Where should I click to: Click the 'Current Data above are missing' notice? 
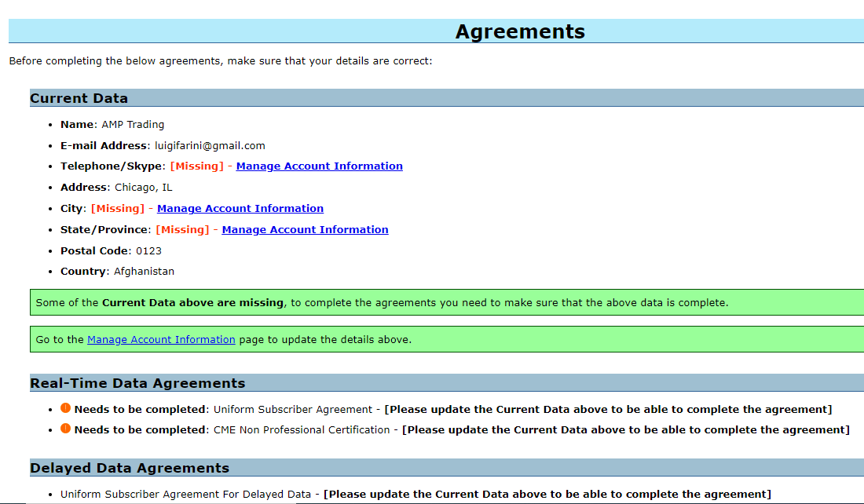pos(447,302)
